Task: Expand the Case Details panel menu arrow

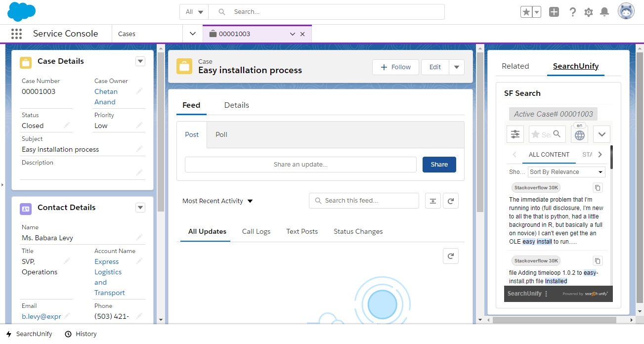Action: (140, 61)
